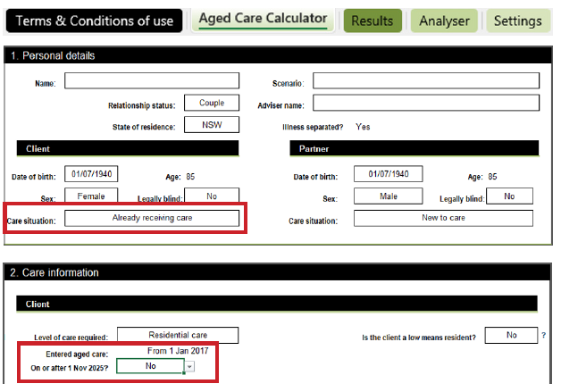
Task: Open the Settings tab
Action: point(517,21)
